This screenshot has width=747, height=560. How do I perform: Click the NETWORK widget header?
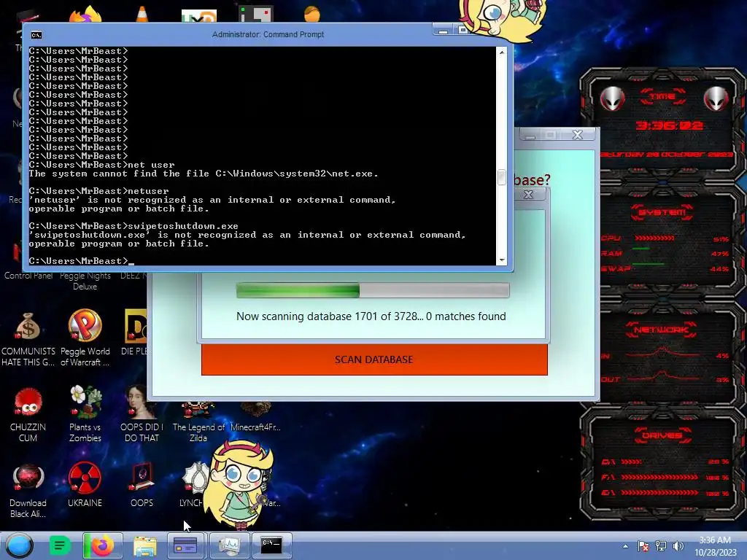[x=661, y=330]
